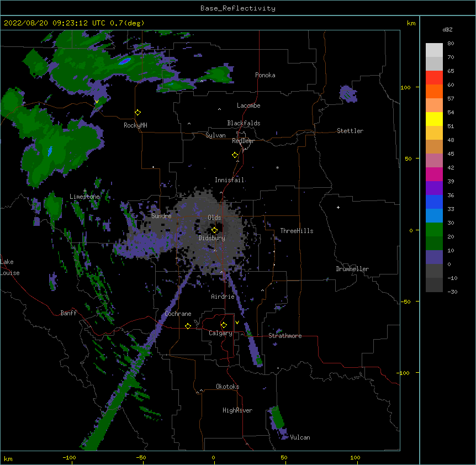Click the yellow V marker east of Calgary
The width and height of the screenshot is (476, 465).
pos(237,323)
